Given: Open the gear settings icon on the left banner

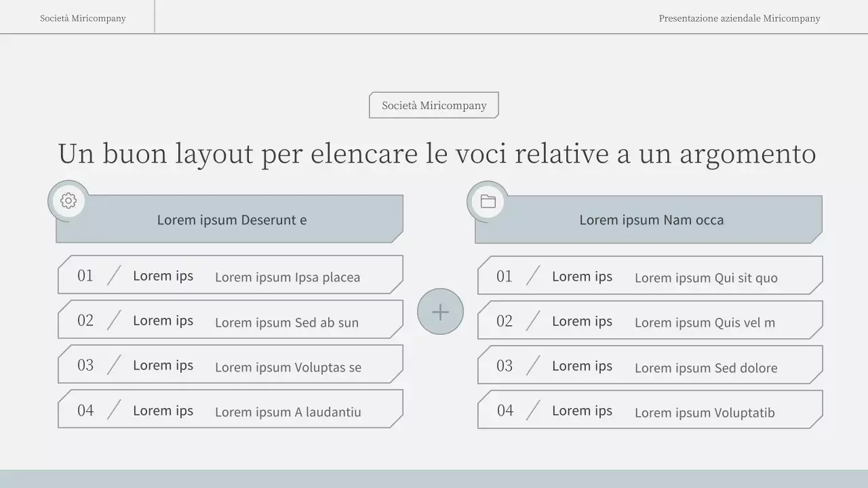Looking at the screenshot, I should [68, 201].
